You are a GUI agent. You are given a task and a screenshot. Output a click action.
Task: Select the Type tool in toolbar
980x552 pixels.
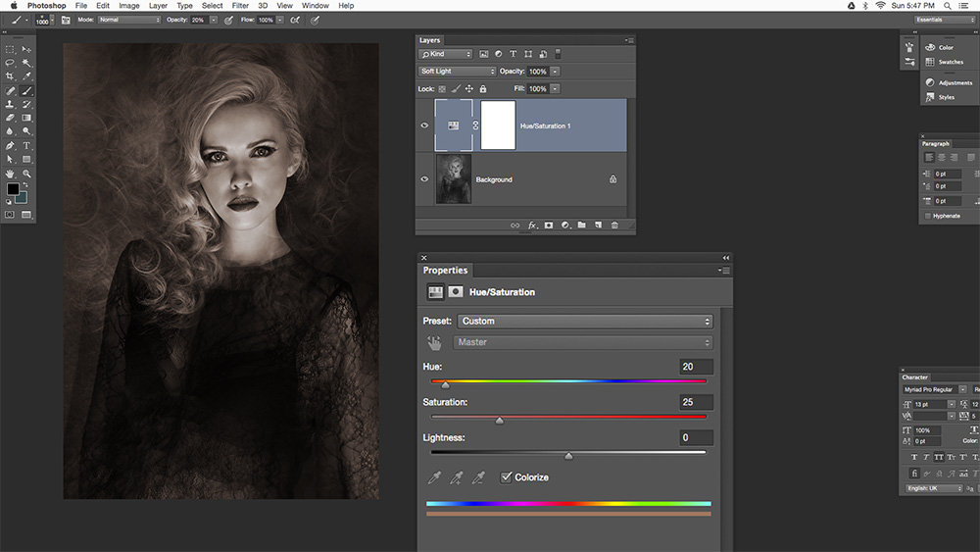coord(26,146)
